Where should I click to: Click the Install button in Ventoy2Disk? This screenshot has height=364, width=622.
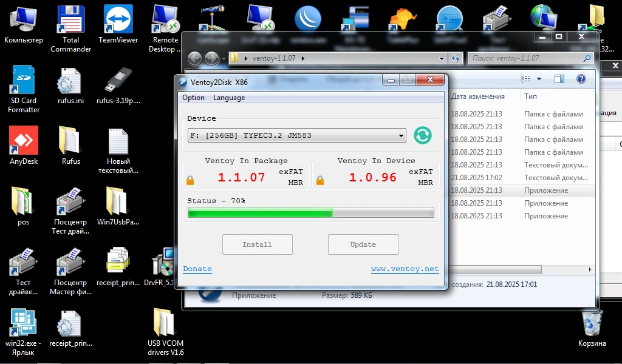pos(258,244)
